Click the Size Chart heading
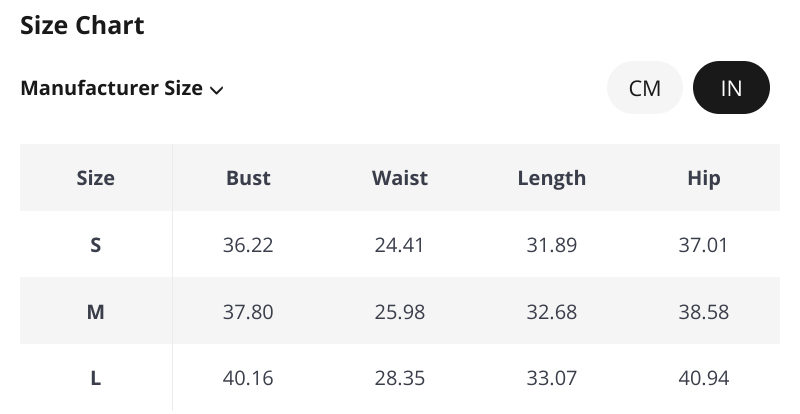The height and width of the screenshot is (414, 800). pos(82,26)
